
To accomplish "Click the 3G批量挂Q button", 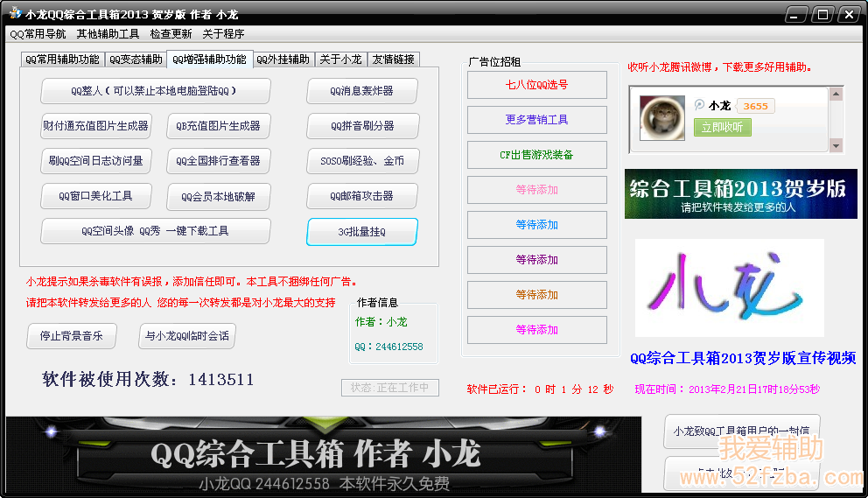I will pos(362,232).
